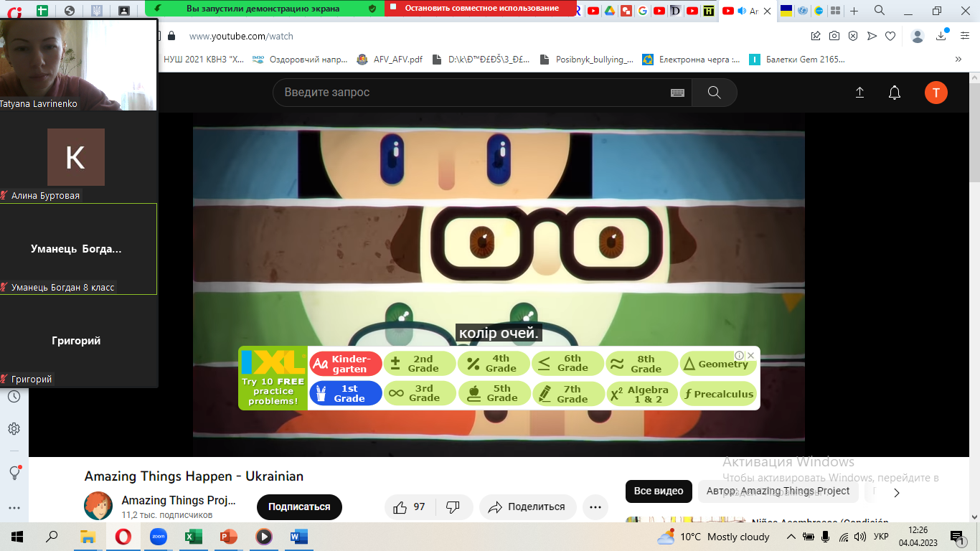Show hidden system tray icons

coord(791,537)
